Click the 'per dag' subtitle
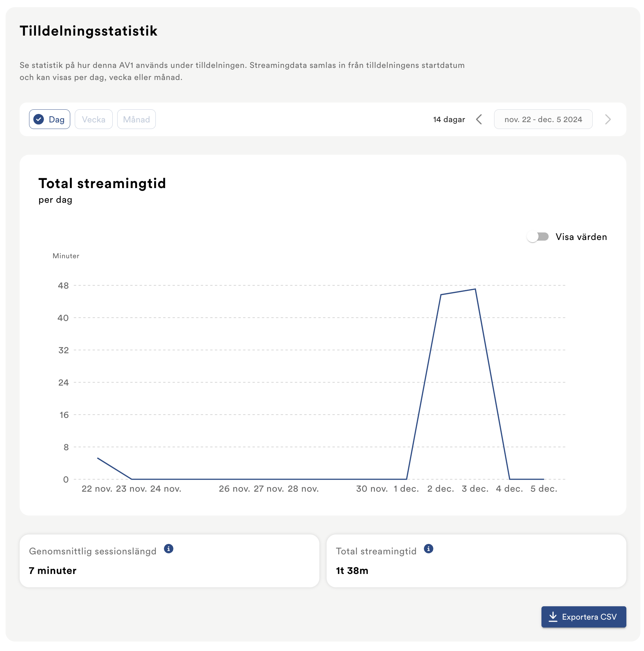644x651 pixels. tap(55, 200)
